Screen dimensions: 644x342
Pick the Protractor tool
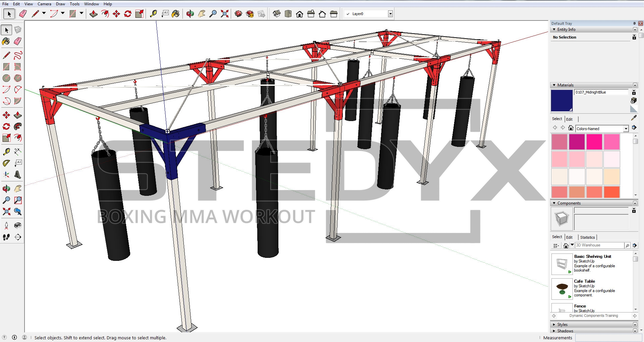6,163
